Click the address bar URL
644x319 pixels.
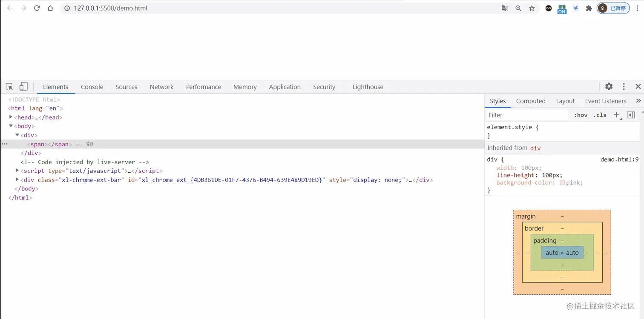(x=111, y=8)
